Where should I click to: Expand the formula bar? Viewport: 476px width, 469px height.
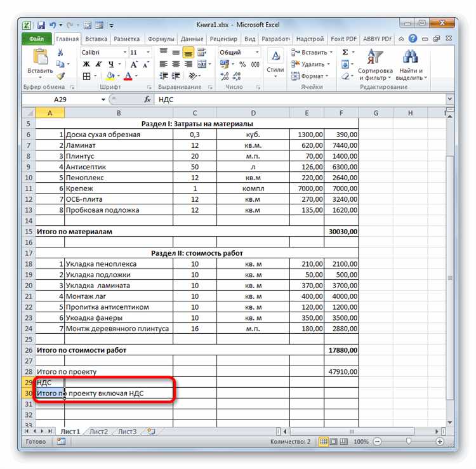coord(449,99)
